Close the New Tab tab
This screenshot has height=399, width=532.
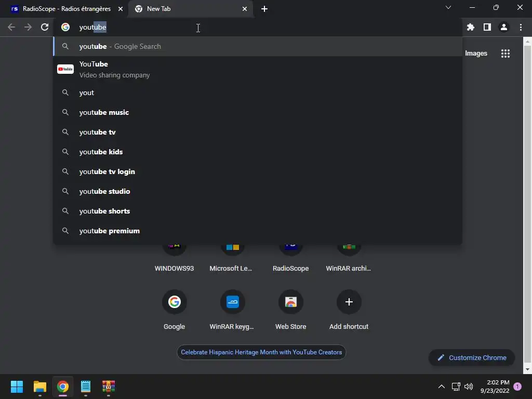[x=245, y=9]
